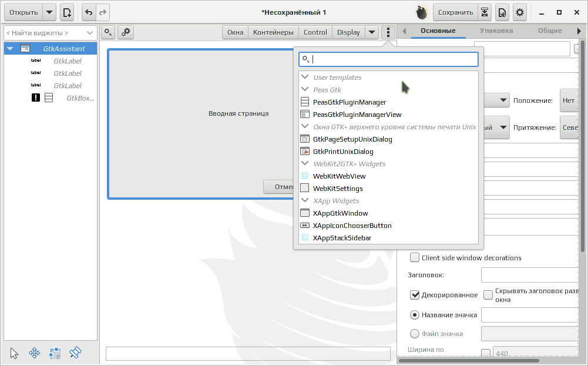The image size is (588, 366).
Task: Collapse the User templates group
Action: point(305,77)
